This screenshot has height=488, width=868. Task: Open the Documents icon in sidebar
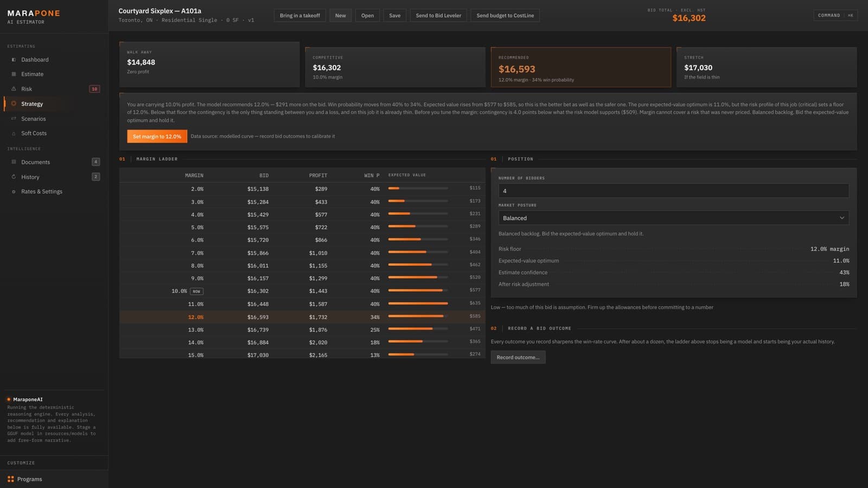[14, 162]
